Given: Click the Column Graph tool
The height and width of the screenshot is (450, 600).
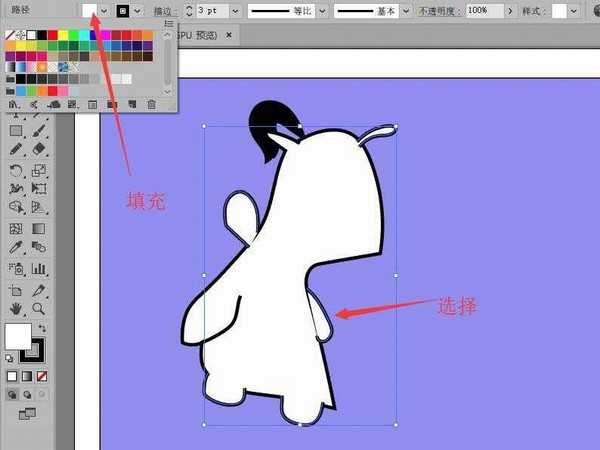Looking at the screenshot, I should pos(39,268).
